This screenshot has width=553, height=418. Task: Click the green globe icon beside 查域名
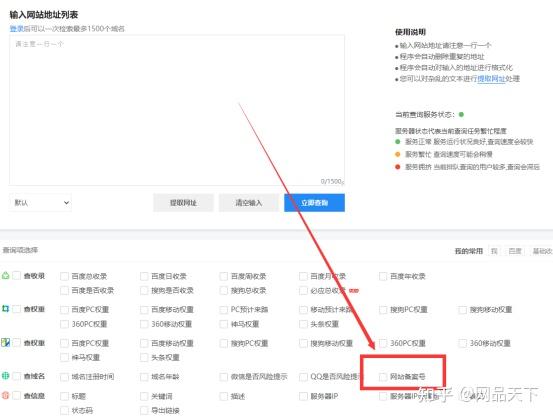click(x=5, y=376)
